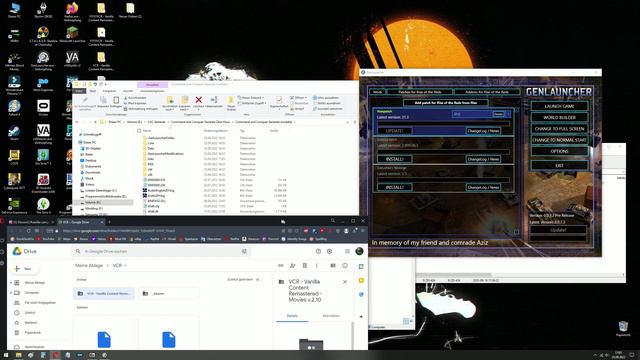The width and height of the screenshot is (640, 360).
Task: Click Neuer Ordner icon in Explorer ribbon
Action: pos(231,103)
